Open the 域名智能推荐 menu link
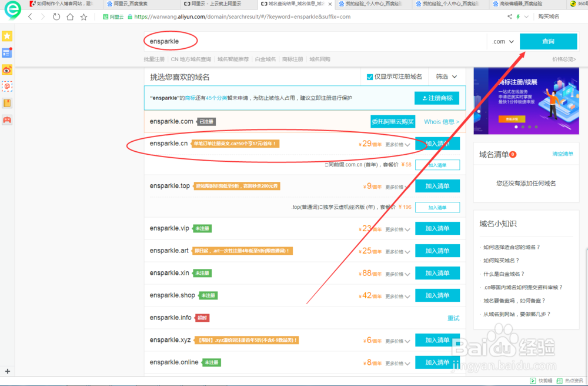The height and width of the screenshot is (386, 588). [233, 59]
